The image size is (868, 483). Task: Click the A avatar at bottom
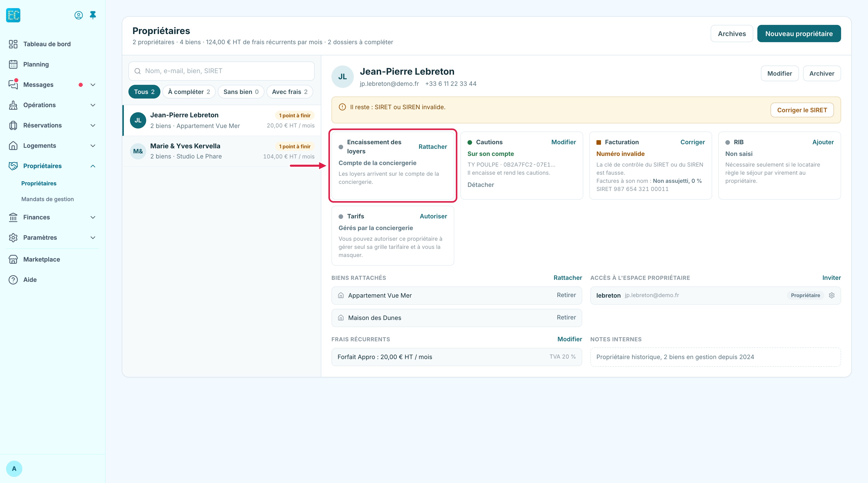click(14, 469)
